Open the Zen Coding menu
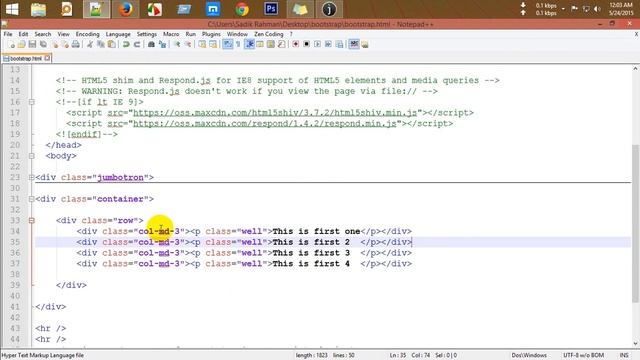 269,34
